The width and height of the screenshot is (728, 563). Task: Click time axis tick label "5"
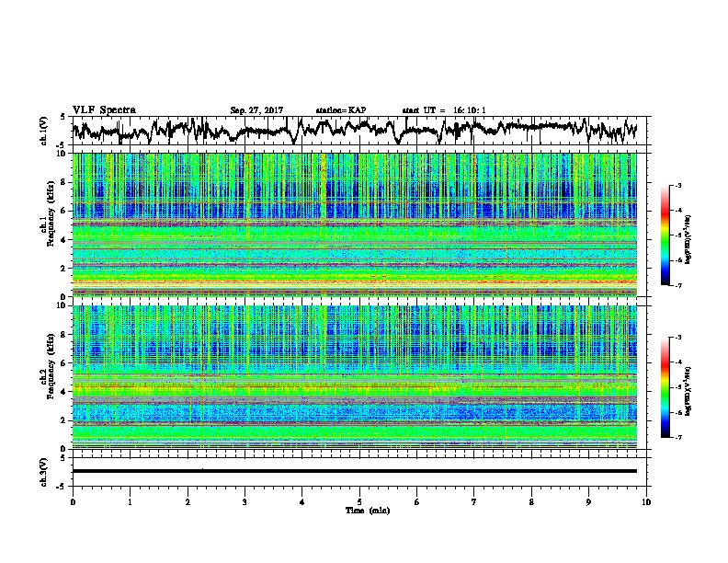tap(359, 502)
